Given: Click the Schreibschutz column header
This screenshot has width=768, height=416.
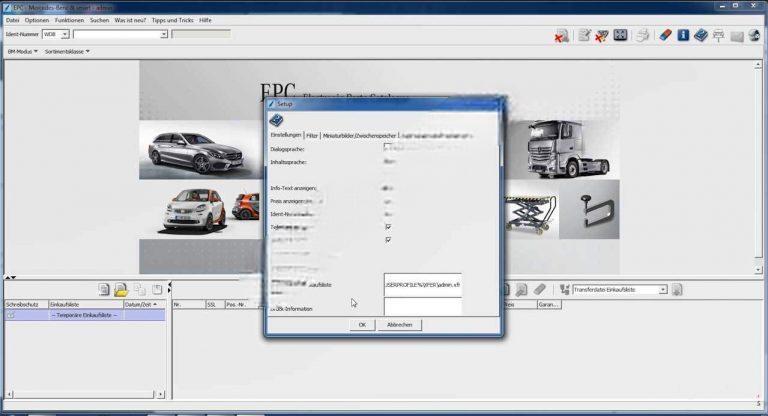Looking at the screenshot, I should pos(26,304).
